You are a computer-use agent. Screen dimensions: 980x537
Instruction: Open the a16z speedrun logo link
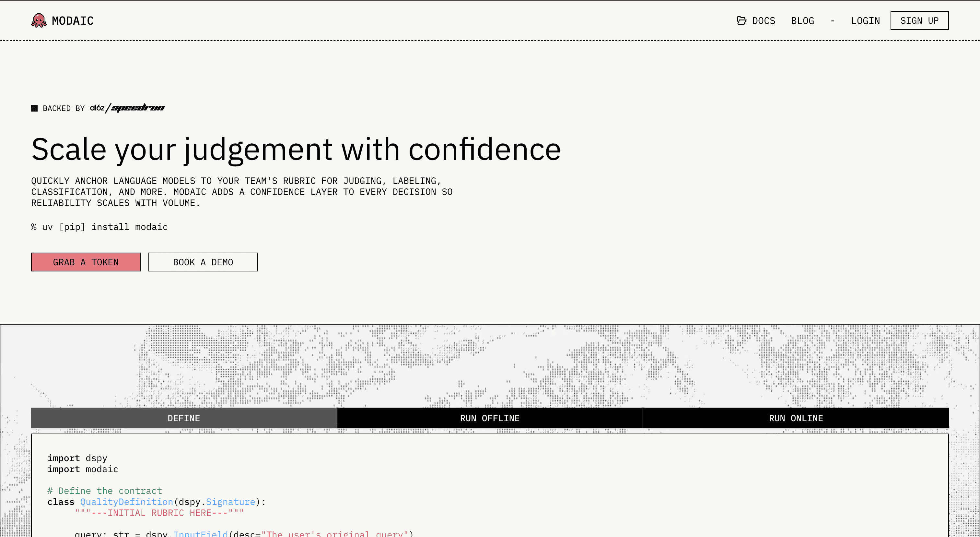[x=127, y=108]
